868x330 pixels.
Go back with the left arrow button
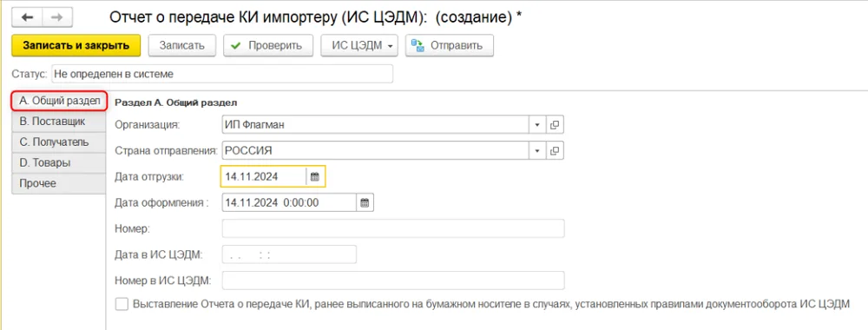pyautogui.click(x=27, y=17)
